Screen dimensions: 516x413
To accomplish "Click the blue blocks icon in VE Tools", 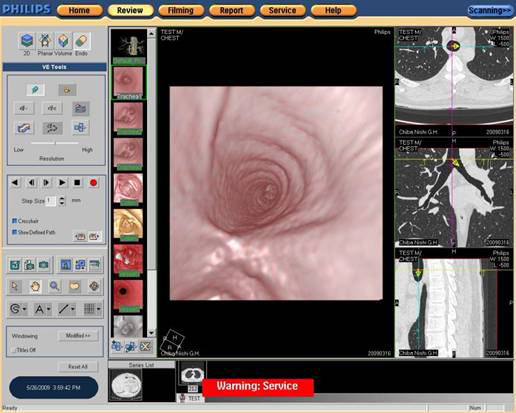I will click(x=80, y=128).
